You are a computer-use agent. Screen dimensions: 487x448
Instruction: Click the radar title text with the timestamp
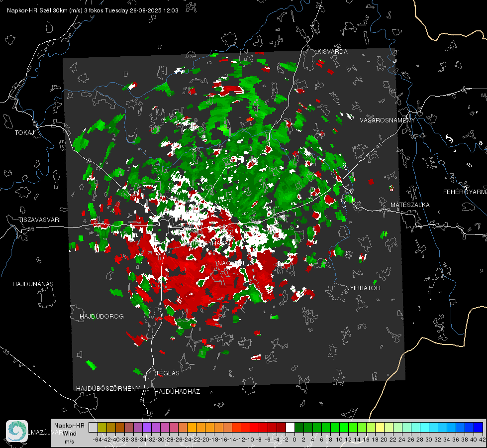coord(93,10)
